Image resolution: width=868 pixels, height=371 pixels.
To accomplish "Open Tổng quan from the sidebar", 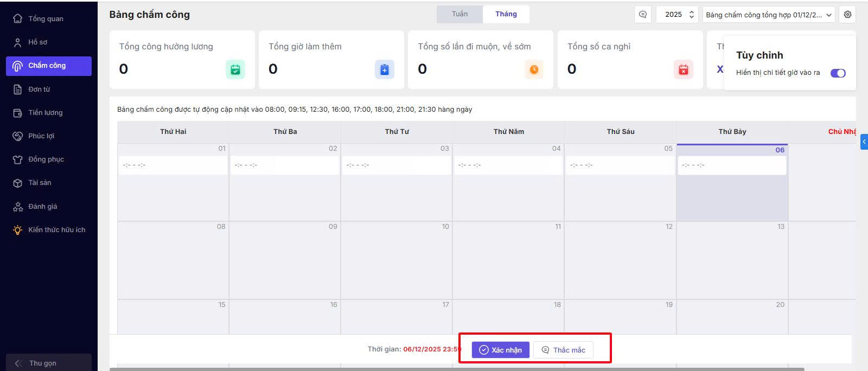I will pyautogui.click(x=46, y=18).
